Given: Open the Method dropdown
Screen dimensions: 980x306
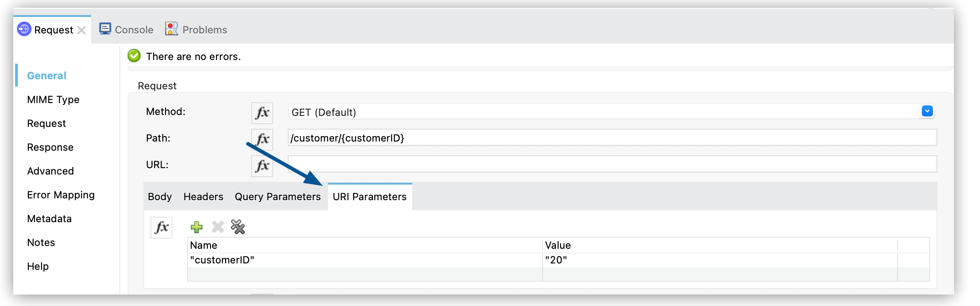Looking at the screenshot, I should pos(927,111).
